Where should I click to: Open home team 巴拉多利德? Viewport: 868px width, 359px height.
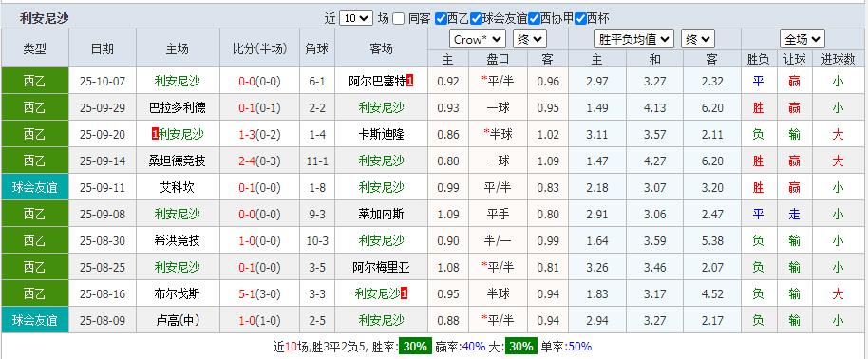coord(178,108)
